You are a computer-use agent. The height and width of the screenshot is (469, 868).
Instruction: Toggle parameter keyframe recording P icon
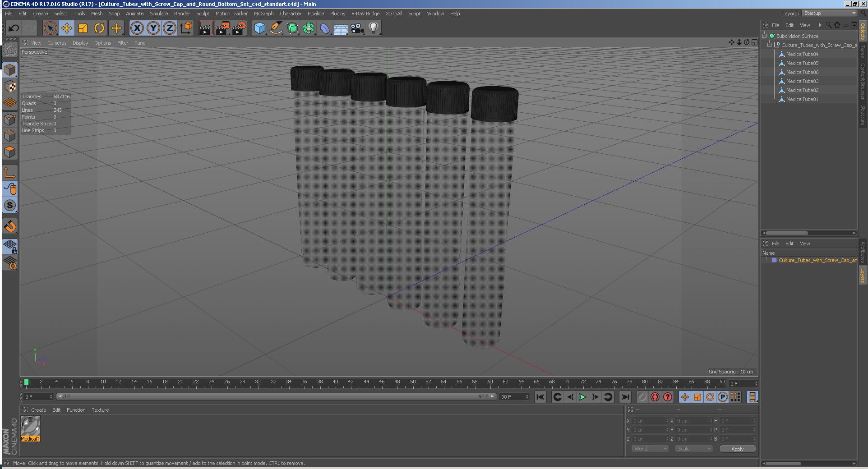click(723, 397)
